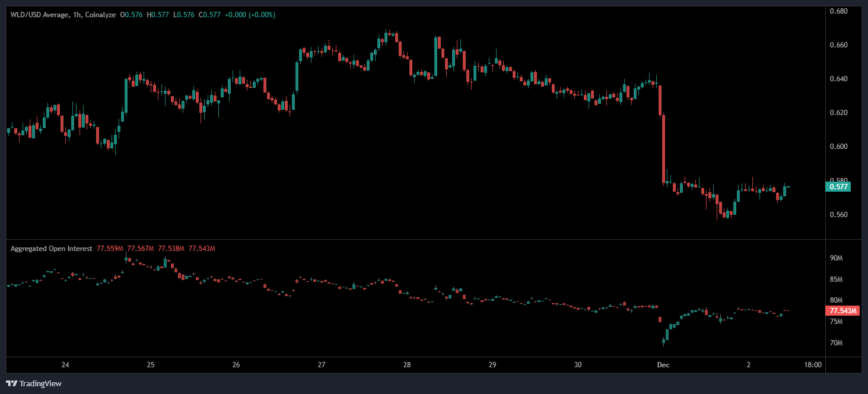Click the green 0.577 current price tag
Viewport: 868px width, 394px height.
[838, 186]
